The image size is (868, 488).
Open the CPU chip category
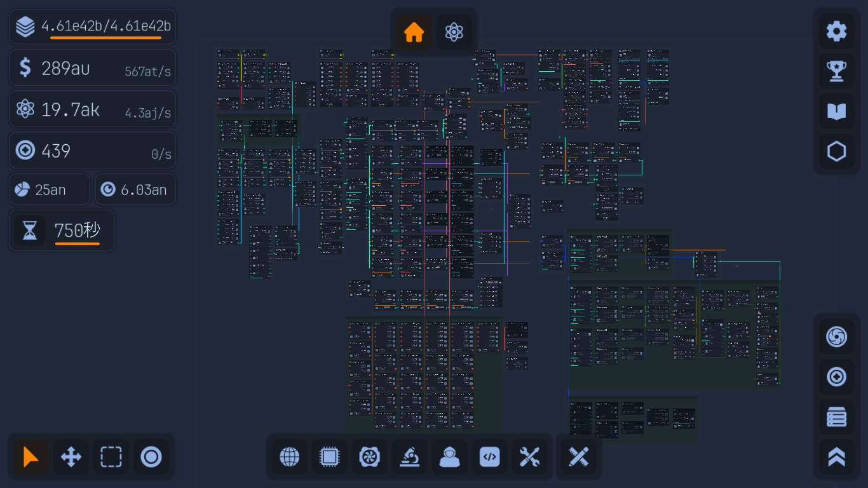pyautogui.click(x=329, y=457)
